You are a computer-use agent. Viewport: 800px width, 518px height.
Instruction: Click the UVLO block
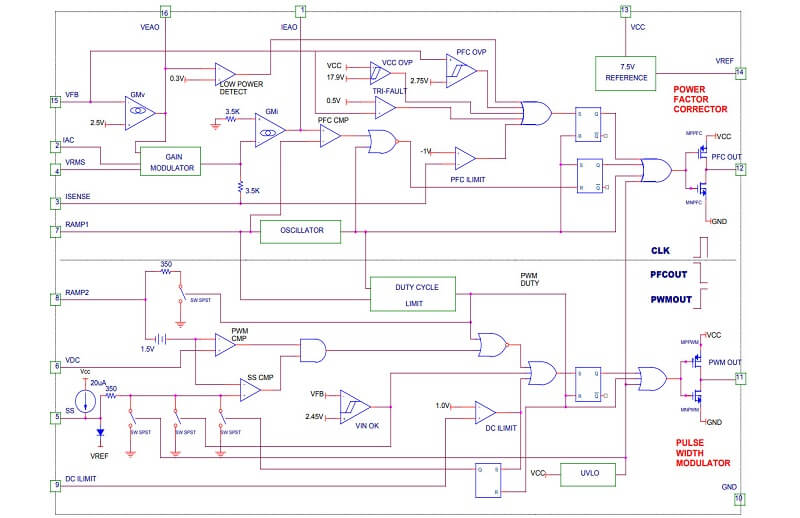click(x=588, y=475)
